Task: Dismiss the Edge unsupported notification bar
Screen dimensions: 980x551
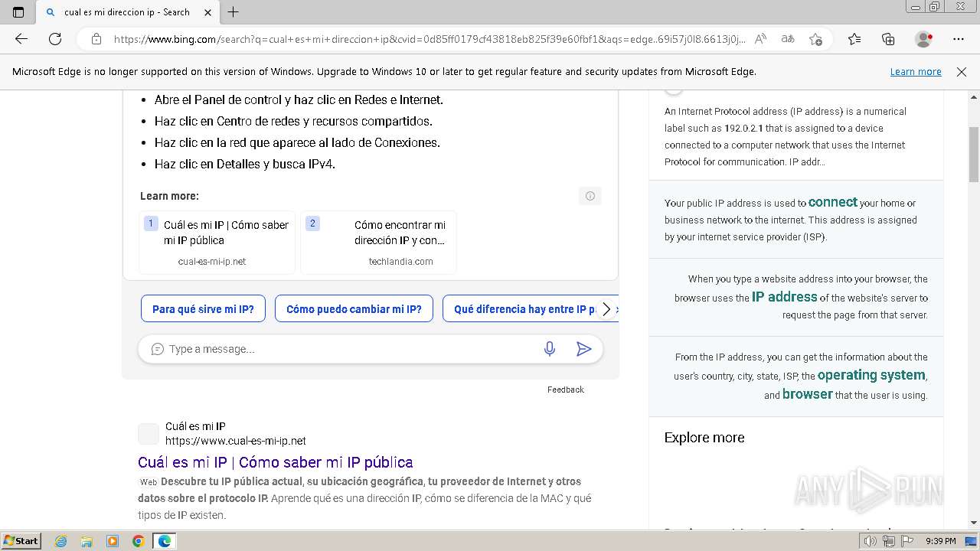Action: (962, 71)
